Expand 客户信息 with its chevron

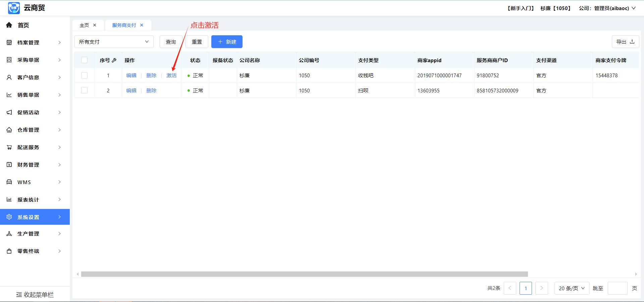point(60,78)
